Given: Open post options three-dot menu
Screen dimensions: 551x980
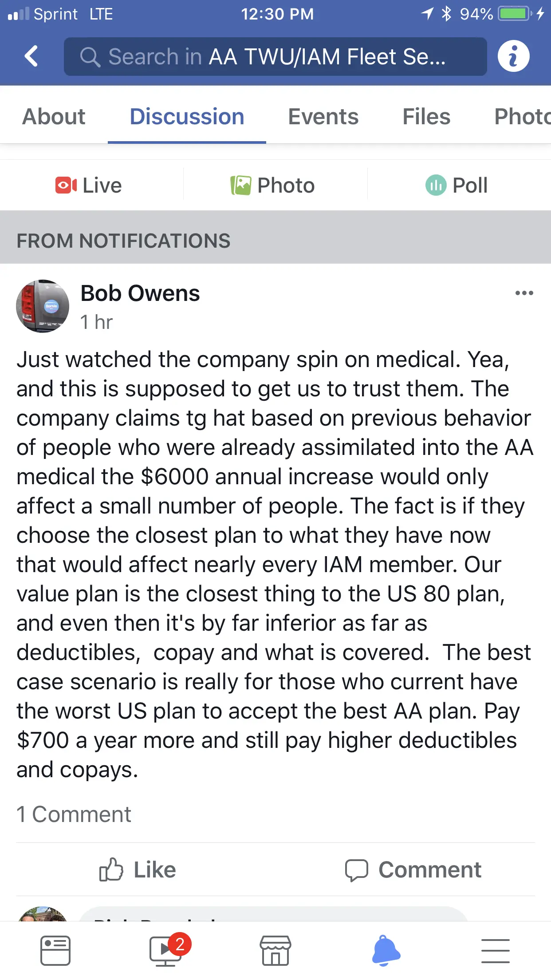Looking at the screenshot, I should [524, 293].
